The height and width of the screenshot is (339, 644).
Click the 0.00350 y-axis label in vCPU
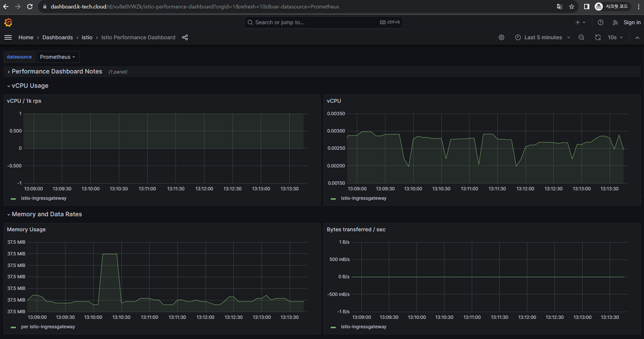[x=336, y=114]
